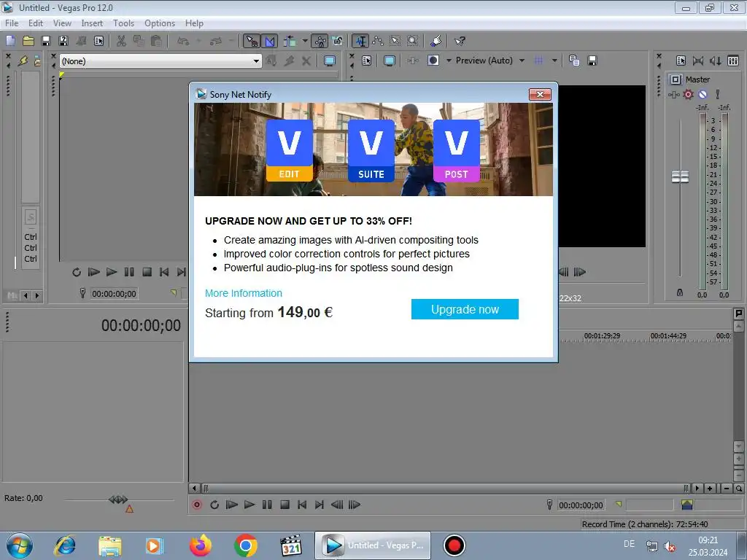747x560 pixels.
Task: Open the Help menu
Action: (x=194, y=23)
